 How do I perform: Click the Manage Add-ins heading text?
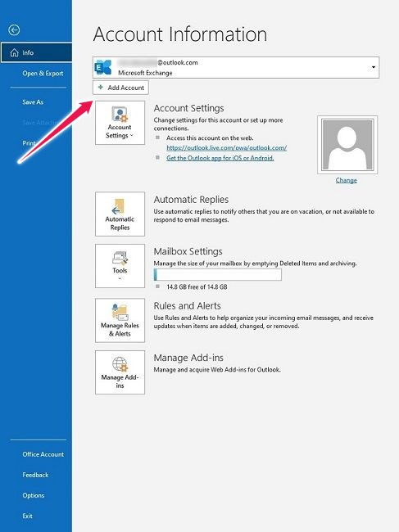[188, 358]
